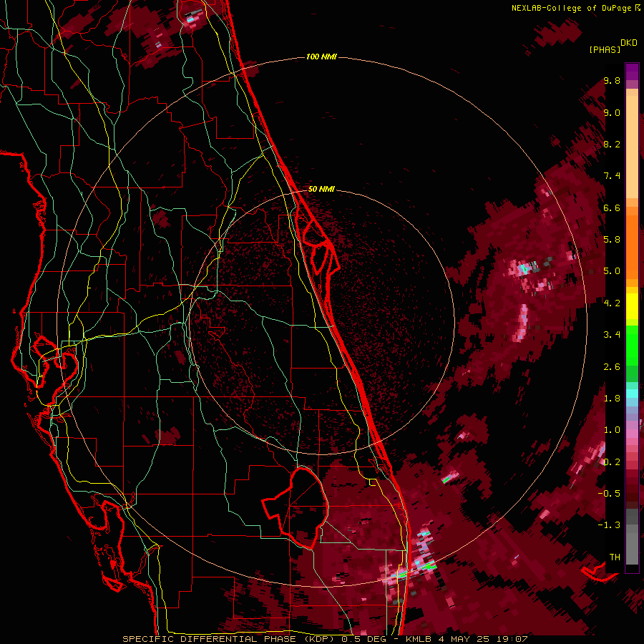Screen dimensions: 644x644
Task: Select the 9.0 value on the scale
Action: [x=612, y=113]
